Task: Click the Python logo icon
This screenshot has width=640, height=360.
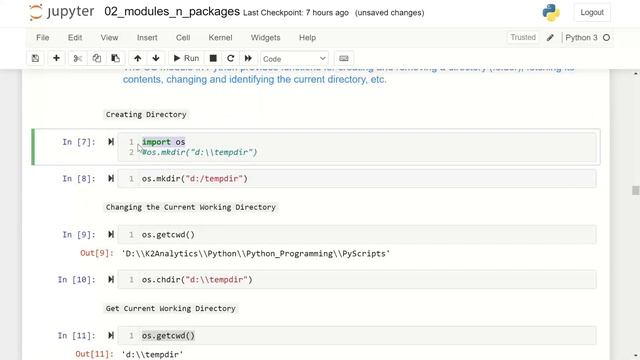Action: [x=551, y=12]
